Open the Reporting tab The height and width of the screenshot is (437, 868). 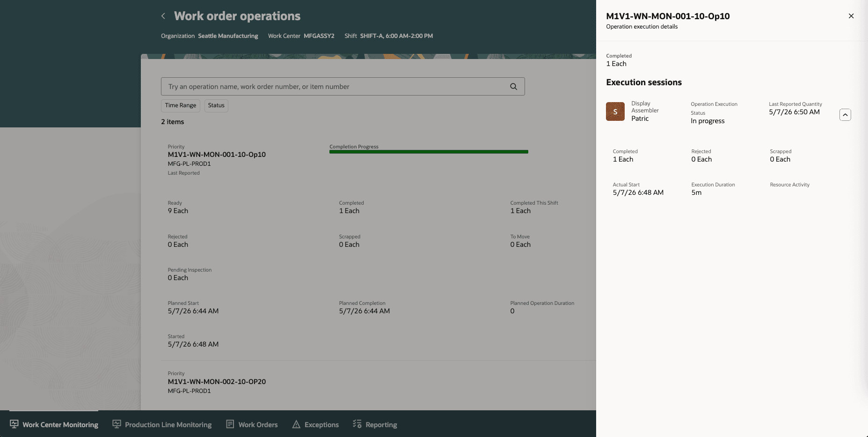pos(375,424)
